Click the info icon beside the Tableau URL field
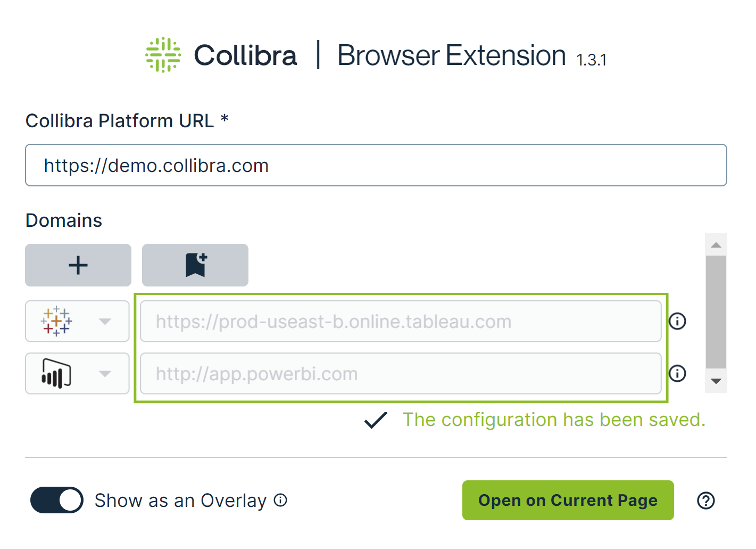The height and width of the screenshot is (549, 756). (677, 321)
